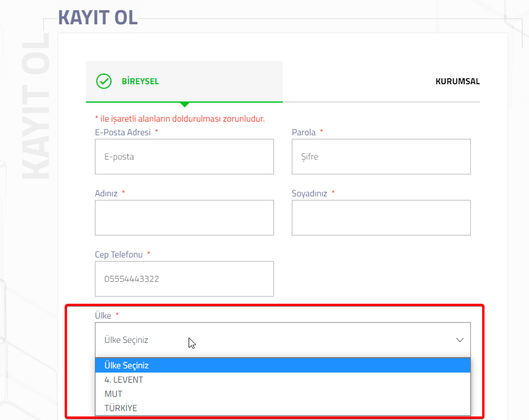Click the green checkmark icon beside BİREYSEL
This screenshot has height=420, width=529.
coord(104,81)
